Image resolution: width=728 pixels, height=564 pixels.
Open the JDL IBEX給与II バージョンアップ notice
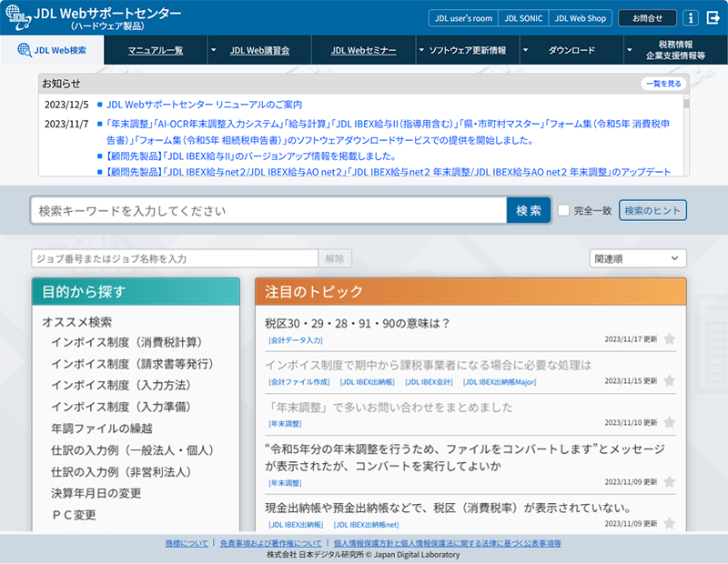click(x=251, y=156)
